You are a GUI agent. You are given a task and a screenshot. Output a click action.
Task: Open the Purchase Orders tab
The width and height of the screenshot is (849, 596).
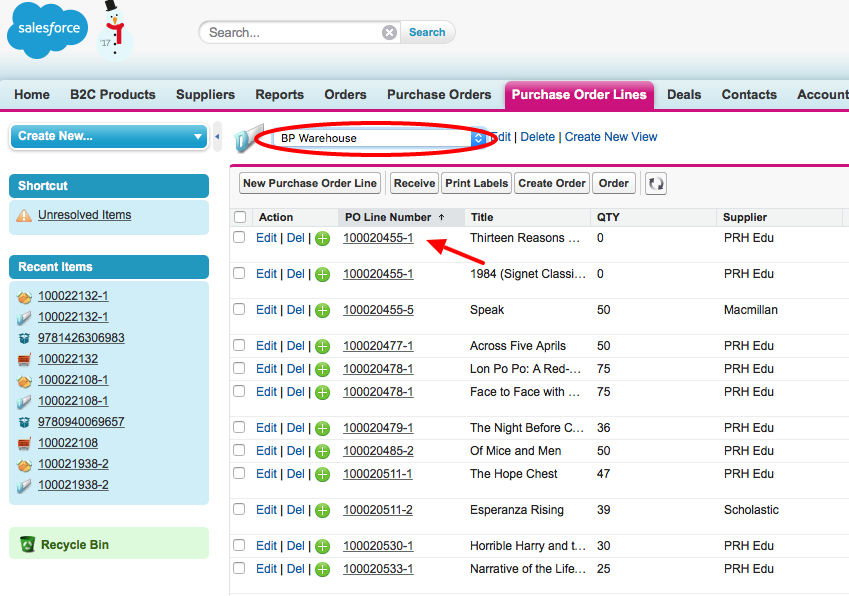[439, 95]
